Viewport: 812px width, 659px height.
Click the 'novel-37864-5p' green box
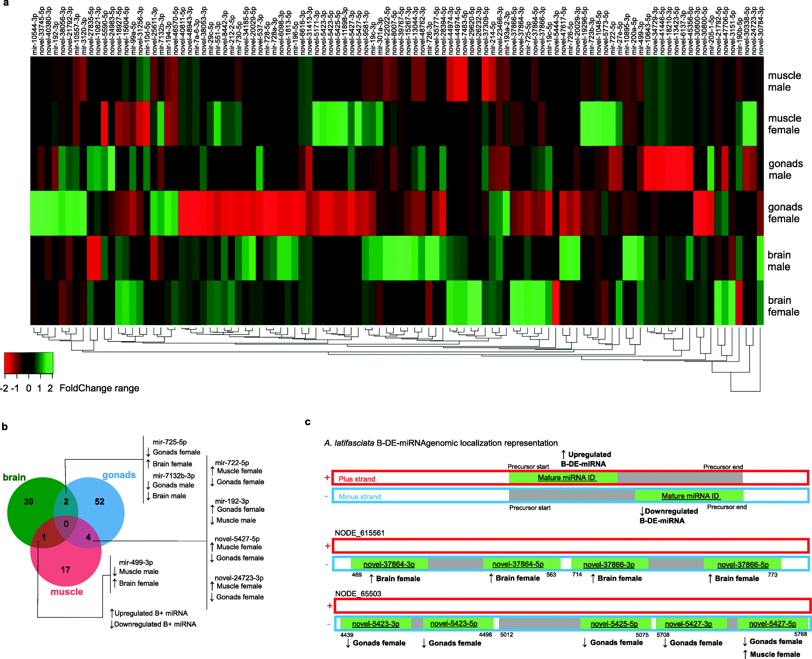coord(521,564)
